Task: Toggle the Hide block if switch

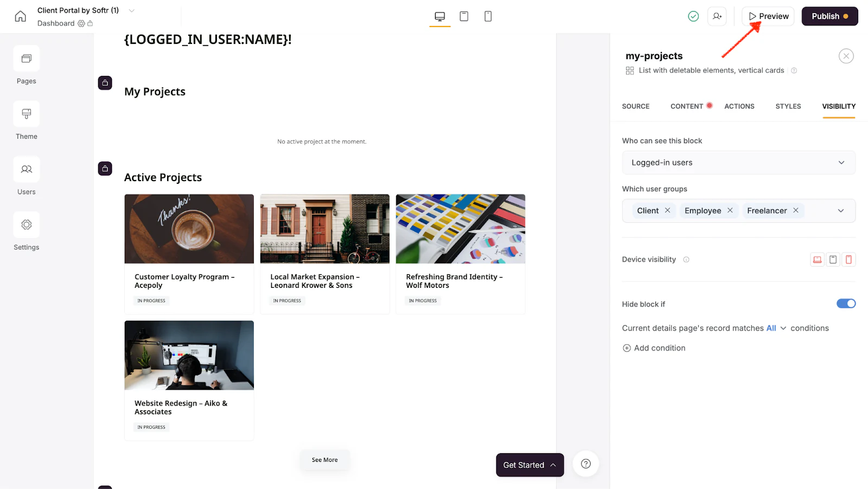Action: point(846,304)
